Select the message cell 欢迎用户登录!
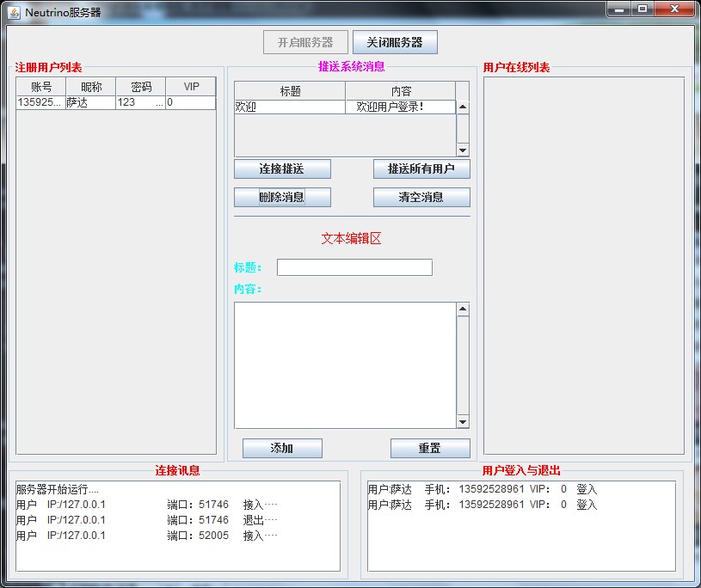Screen dimensions: 701x588 [401, 107]
